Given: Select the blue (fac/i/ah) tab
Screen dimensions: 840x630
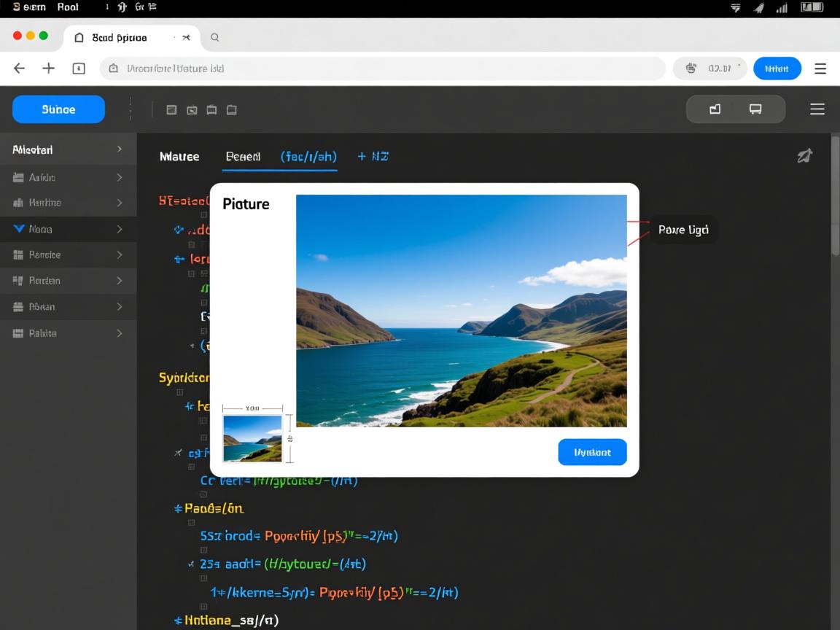Looking at the screenshot, I should pos(308,157).
